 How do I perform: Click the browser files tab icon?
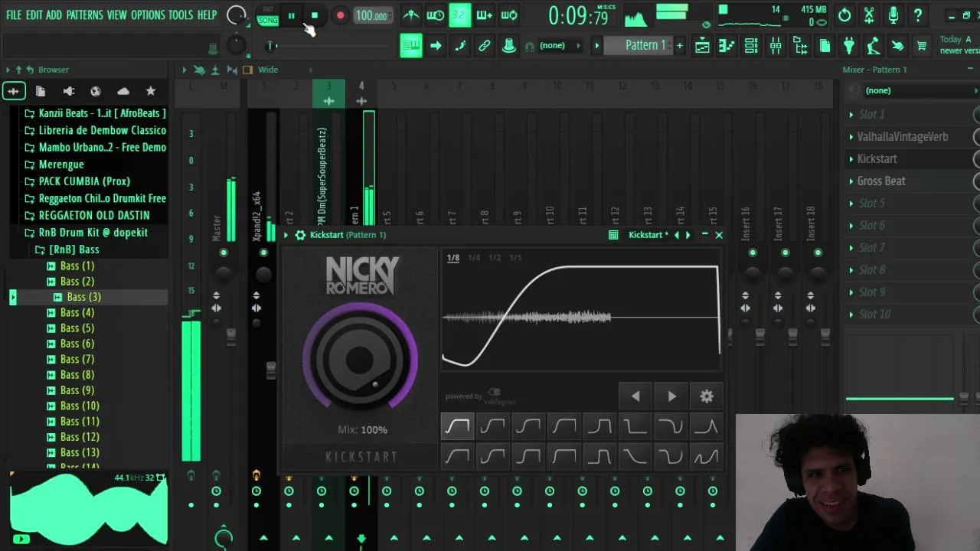(41, 91)
